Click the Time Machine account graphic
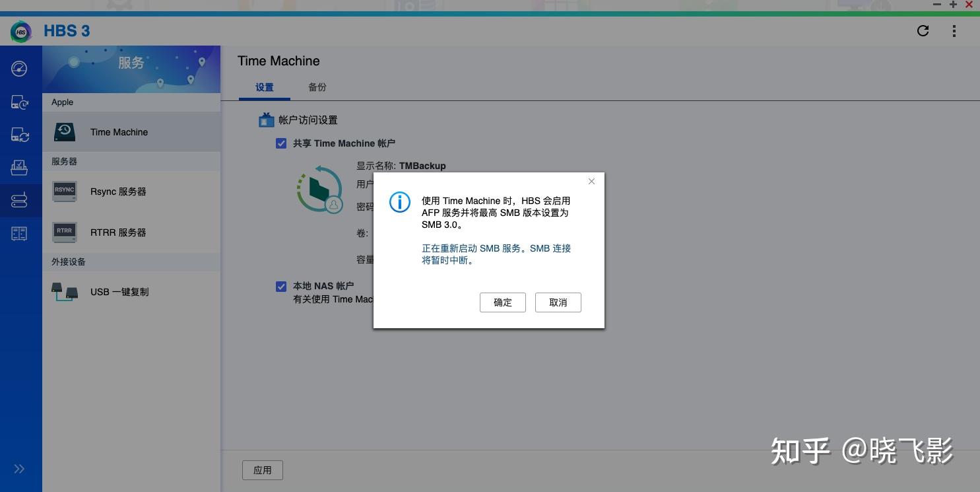980x492 pixels. pyautogui.click(x=320, y=189)
